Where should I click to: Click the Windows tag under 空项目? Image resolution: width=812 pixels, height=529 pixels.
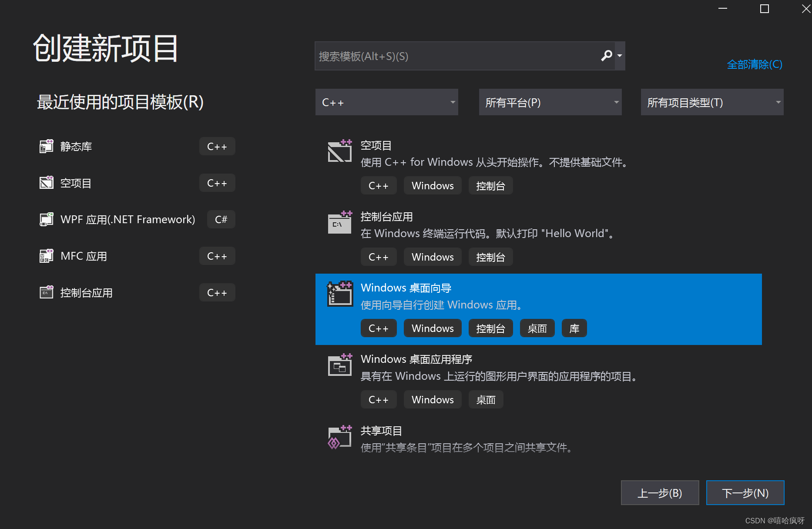pos(433,186)
